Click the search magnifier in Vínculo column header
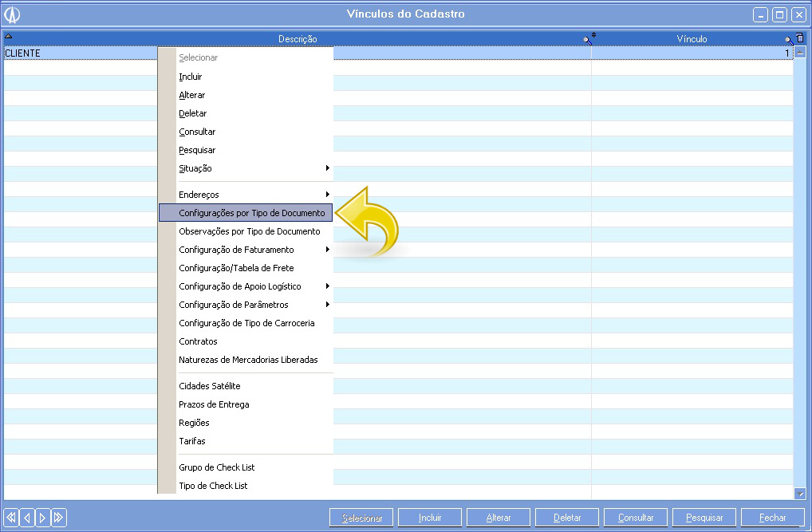 tap(789, 38)
